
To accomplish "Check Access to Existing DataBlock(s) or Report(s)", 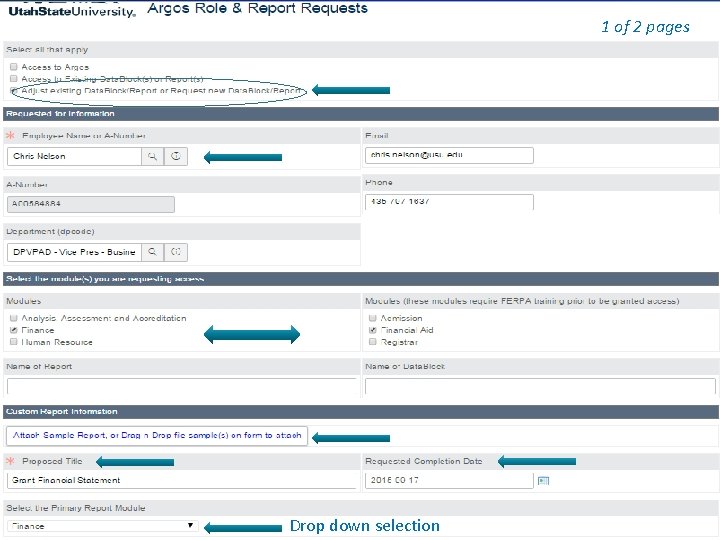I will [x=14, y=79].
